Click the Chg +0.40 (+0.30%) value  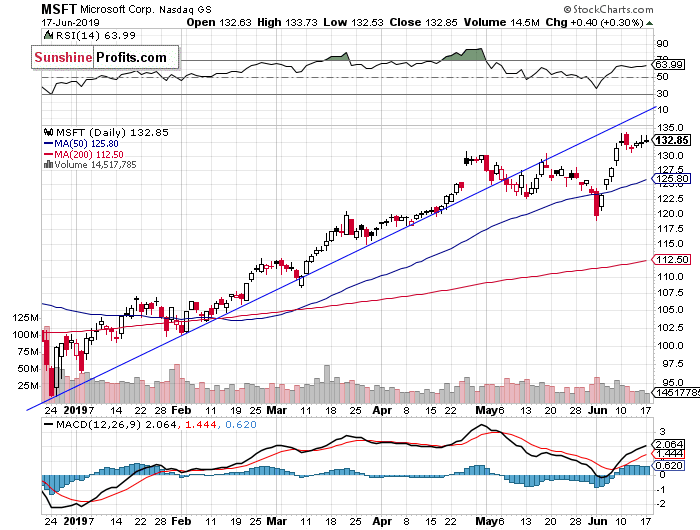[x=594, y=22]
